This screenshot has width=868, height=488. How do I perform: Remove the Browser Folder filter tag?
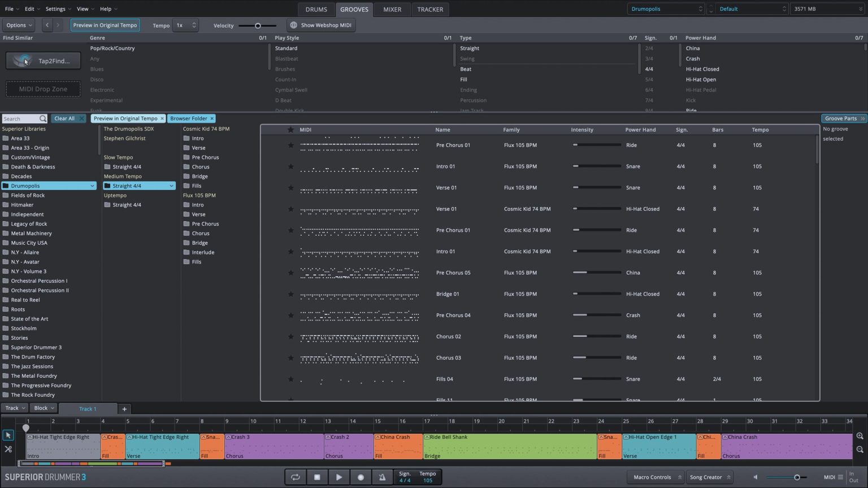(x=212, y=119)
